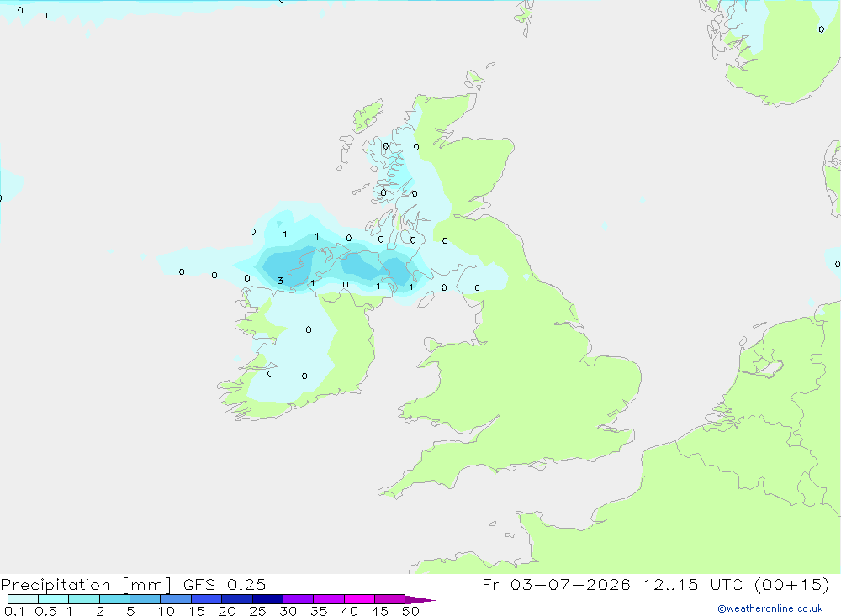The height and width of the screenshot is (616, 841).
Task: Select the 0.5 to 1 mm legend swatch
Action: 54,599
